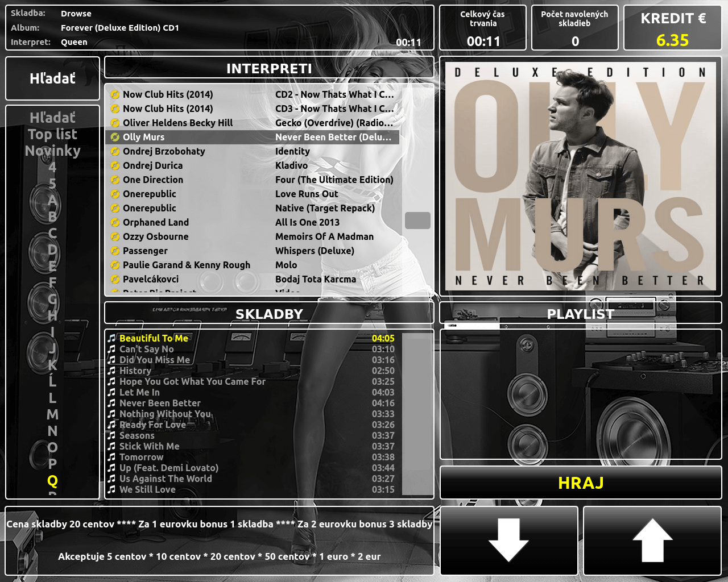Open Top list in the sidebar
728x582 pixels.
tap(52, 134)
